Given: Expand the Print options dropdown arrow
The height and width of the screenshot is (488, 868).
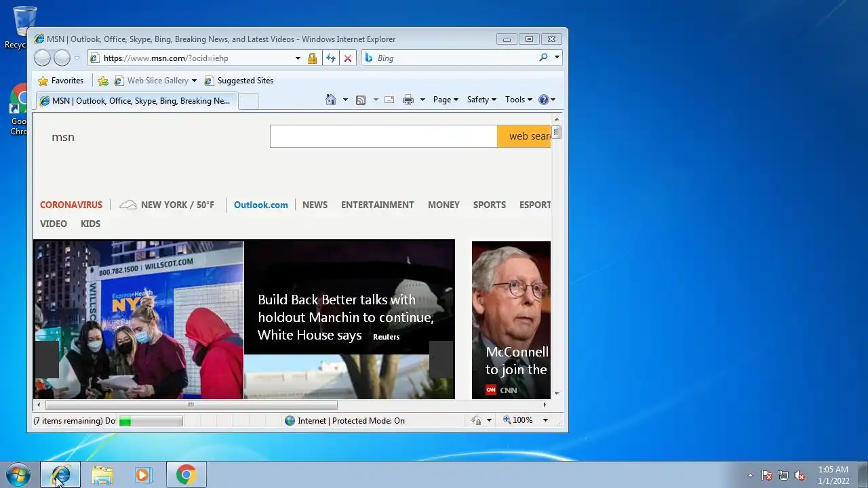Looking at the screenshot, I should click(422, 100).
